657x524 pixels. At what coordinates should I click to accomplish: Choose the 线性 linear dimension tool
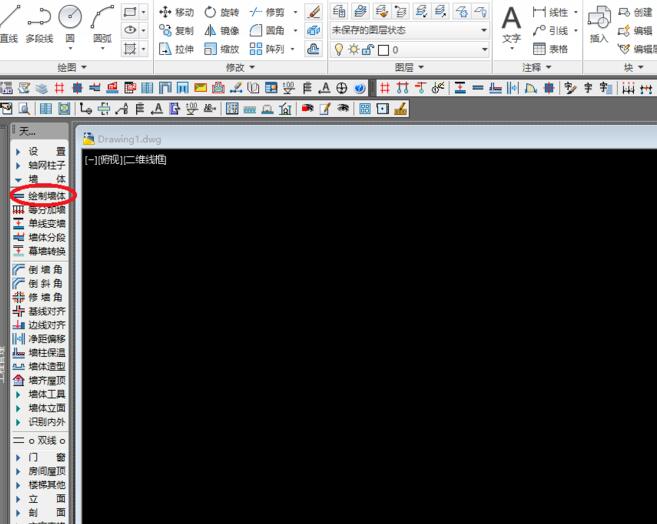point(551,12)
